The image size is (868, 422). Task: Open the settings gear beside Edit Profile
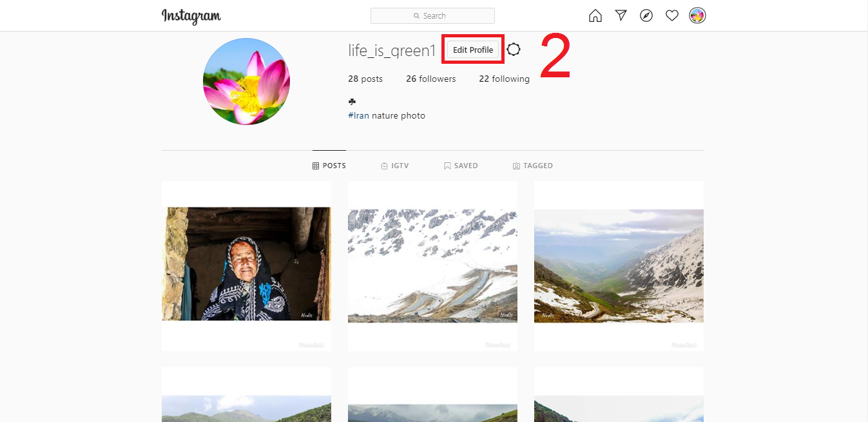point(514,50)
